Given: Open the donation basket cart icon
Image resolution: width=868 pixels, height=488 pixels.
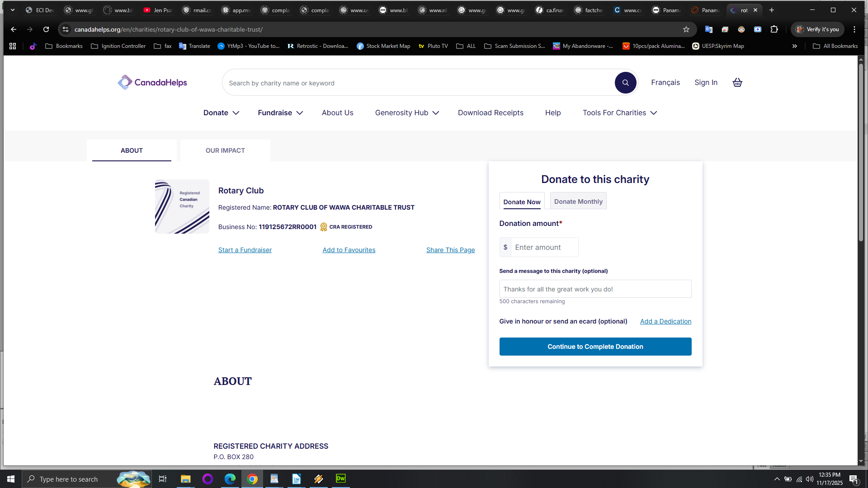Looking at the screenshot, I should point(737,82).
